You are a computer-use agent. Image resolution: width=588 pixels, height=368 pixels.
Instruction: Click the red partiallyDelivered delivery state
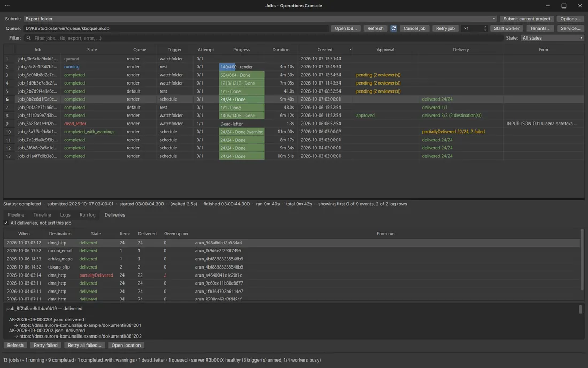[96, 275]
